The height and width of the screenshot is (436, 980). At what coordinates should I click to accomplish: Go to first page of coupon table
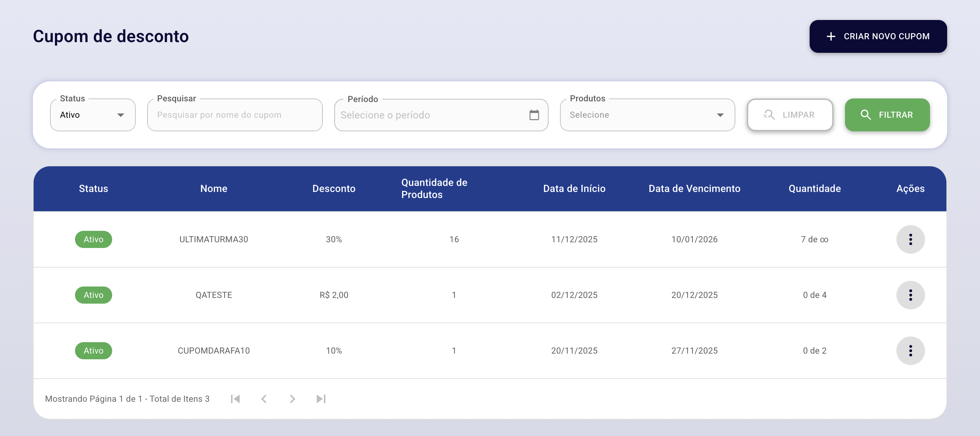tap(235, 399)
